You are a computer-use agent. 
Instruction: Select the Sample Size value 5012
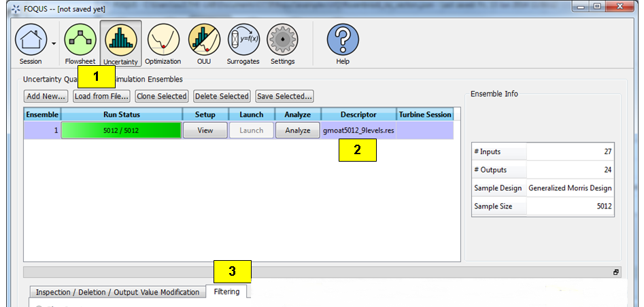(x=570, y=206)
